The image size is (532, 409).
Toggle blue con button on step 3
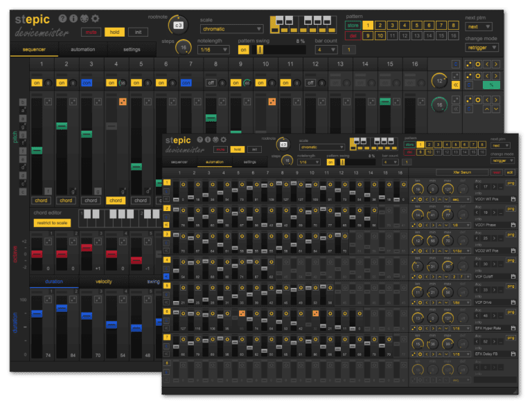[x=87, y=82]
